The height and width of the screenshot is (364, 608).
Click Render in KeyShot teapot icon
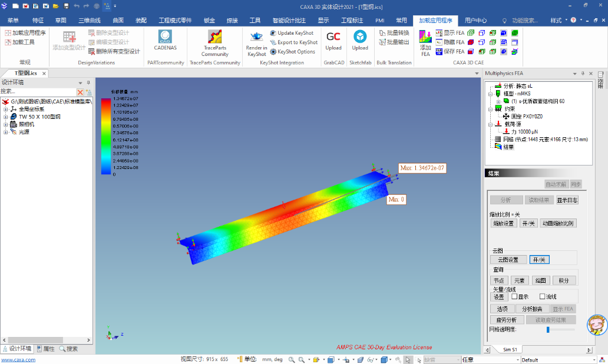[256, 37]
